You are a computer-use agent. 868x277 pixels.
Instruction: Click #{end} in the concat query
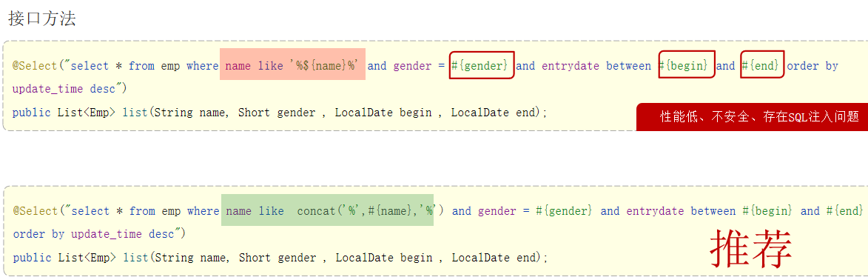[845, 210]
